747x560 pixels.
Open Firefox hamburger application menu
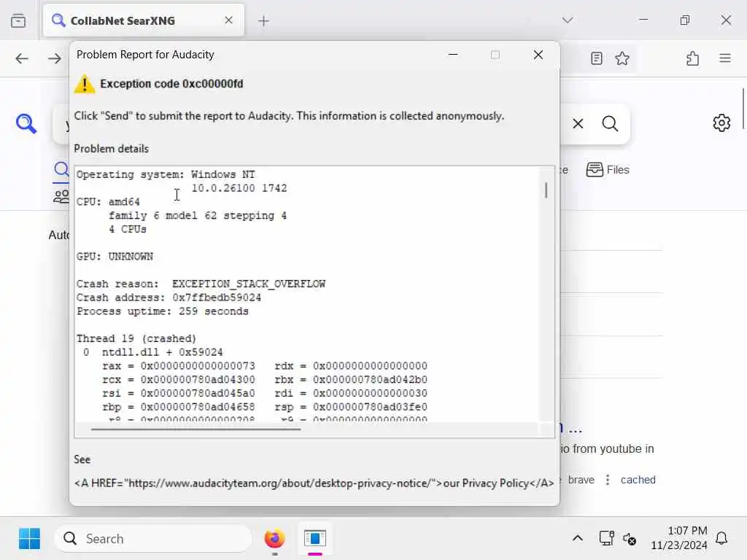[x=725, y=58]
